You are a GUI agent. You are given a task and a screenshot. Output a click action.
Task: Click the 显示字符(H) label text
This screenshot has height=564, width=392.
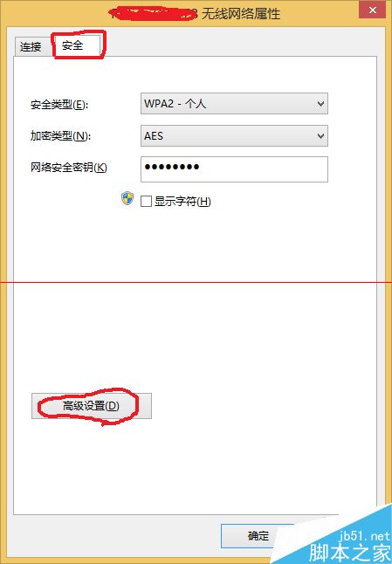(182, 201)
